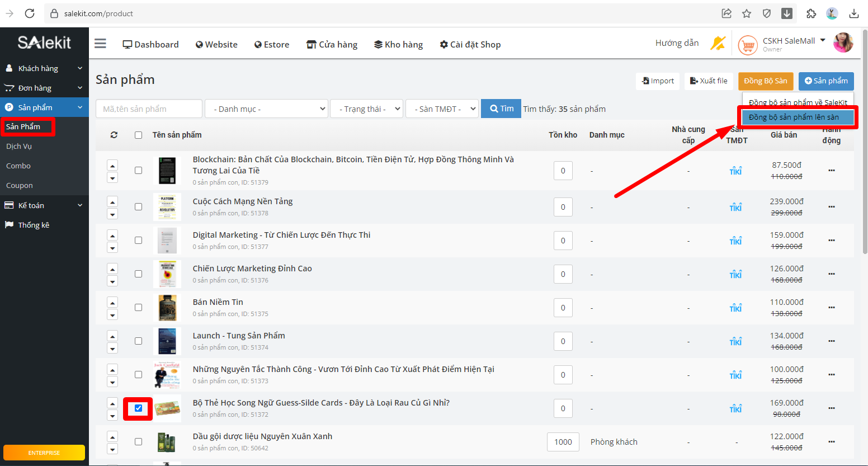Open Kho hàng in the top navigation

[x=398, y=45]
